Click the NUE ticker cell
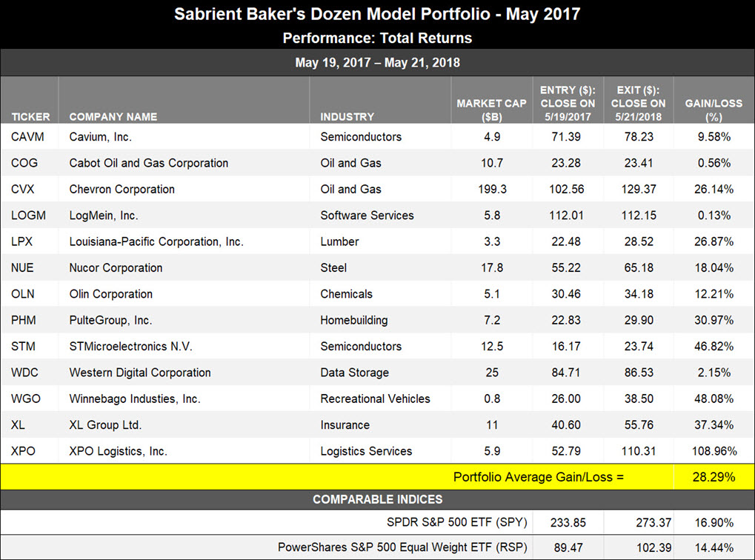This screenshot has width=755, height=560. (x=22, y=267)
